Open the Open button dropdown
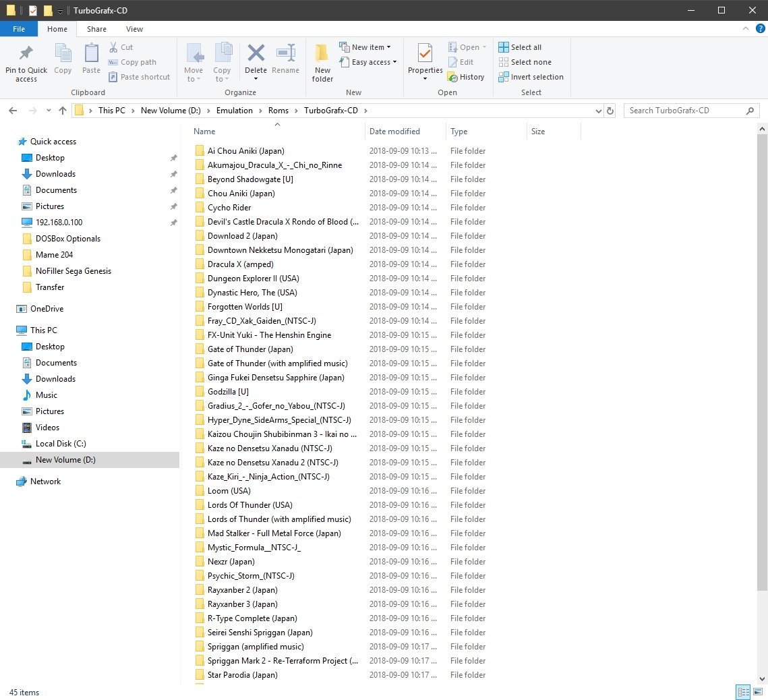Viewport: 768px width, 700px height. tap(484, 47)
